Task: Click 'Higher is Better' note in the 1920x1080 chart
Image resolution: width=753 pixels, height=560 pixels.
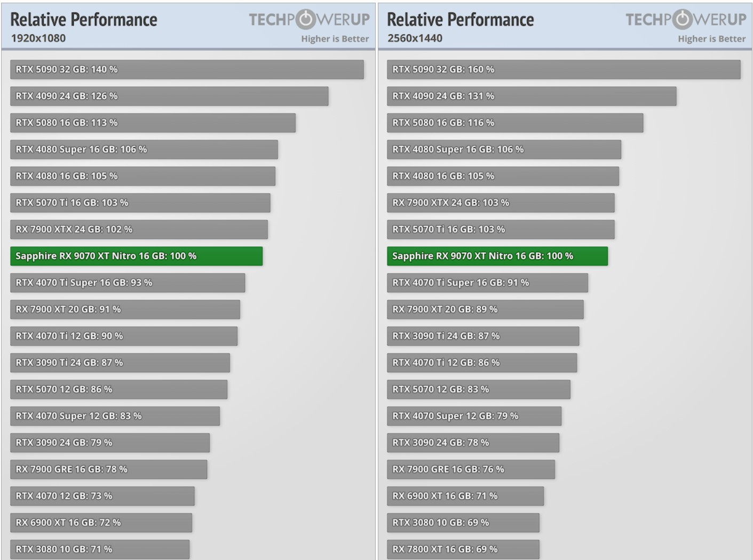Action: [335, 39]
